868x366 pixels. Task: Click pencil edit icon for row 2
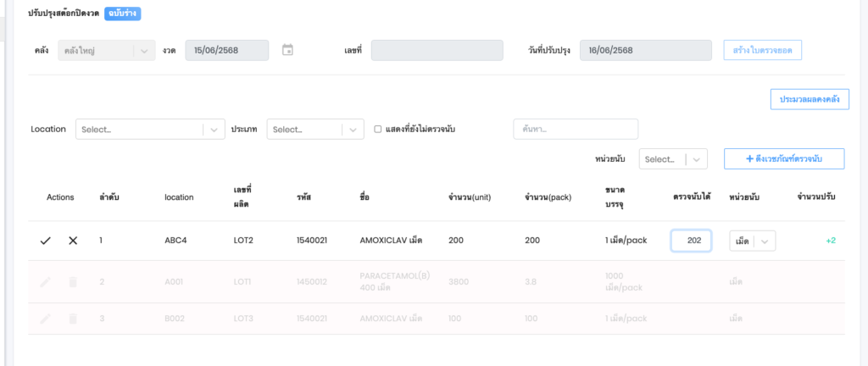click(x=46, y=281)
